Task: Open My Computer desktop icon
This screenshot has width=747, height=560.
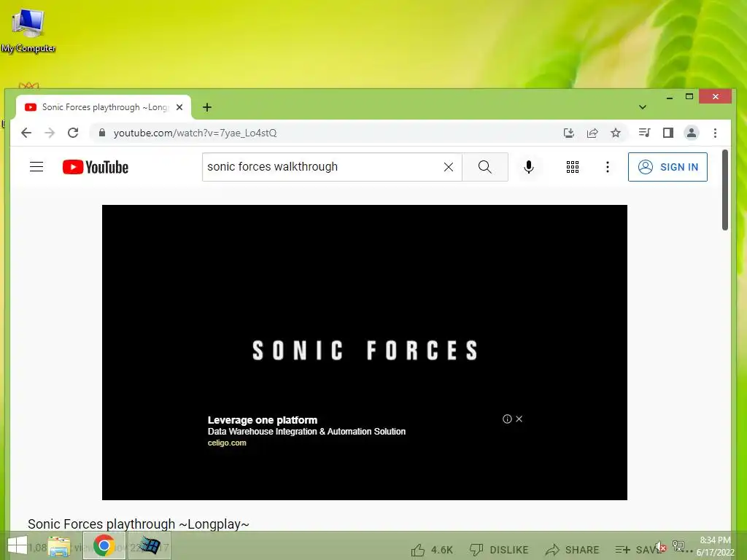Action: tap(28, 29)
